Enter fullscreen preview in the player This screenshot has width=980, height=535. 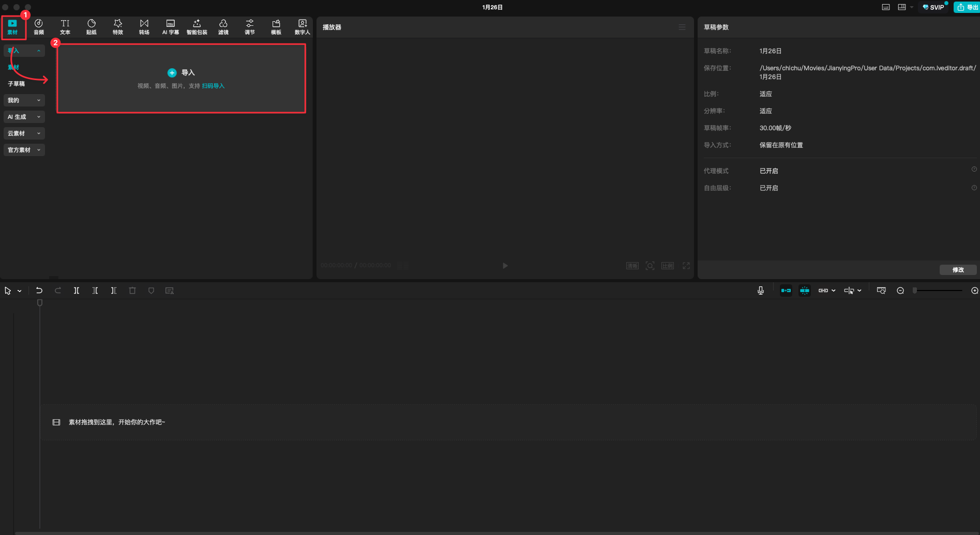click(x=686, y=266)
